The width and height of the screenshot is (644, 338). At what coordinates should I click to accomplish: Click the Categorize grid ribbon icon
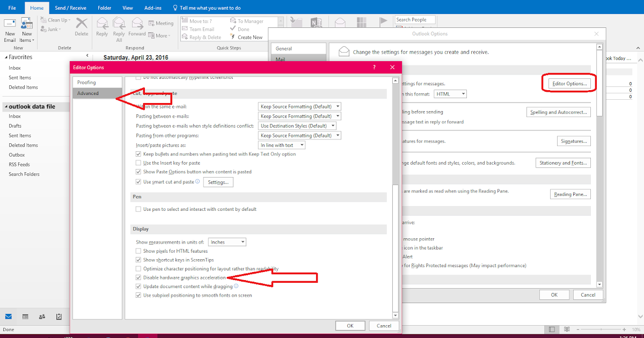click(x=361, y=23)
